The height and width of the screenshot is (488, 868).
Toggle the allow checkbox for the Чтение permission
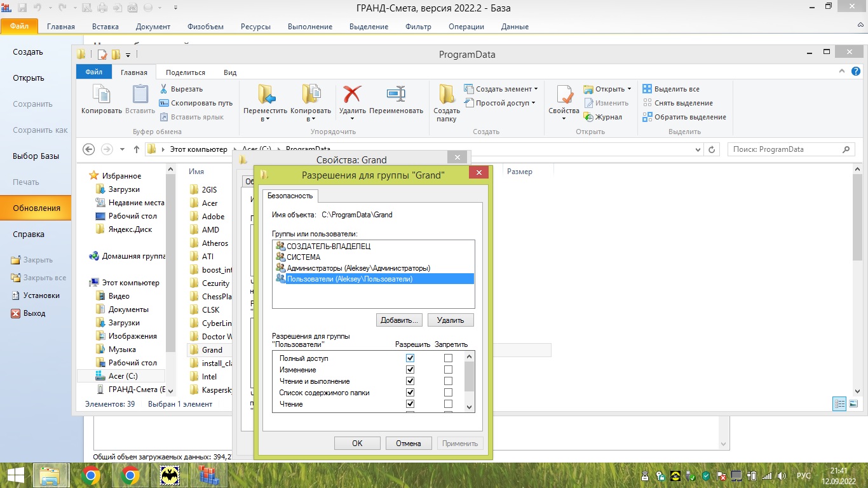(410, 404)
